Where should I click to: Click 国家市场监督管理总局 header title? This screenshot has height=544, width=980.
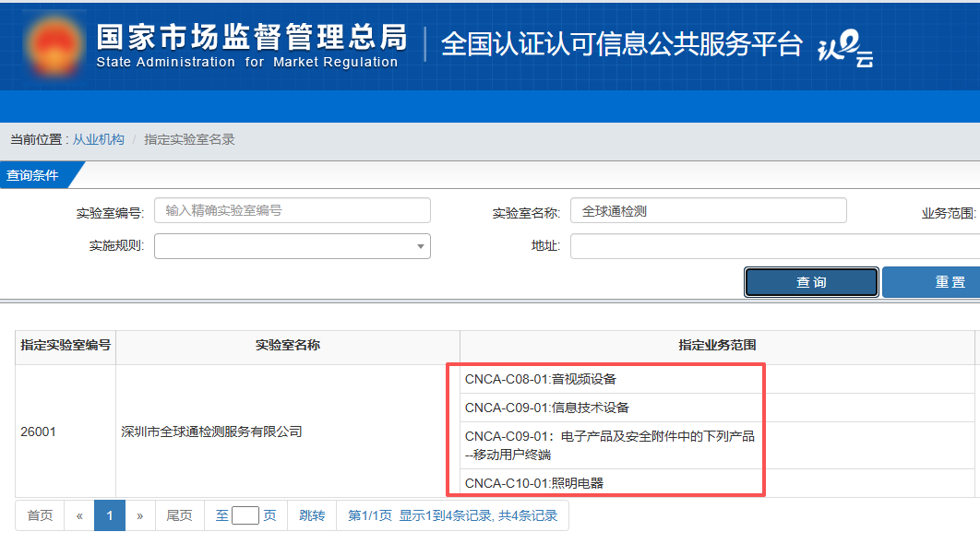(251, 37)
